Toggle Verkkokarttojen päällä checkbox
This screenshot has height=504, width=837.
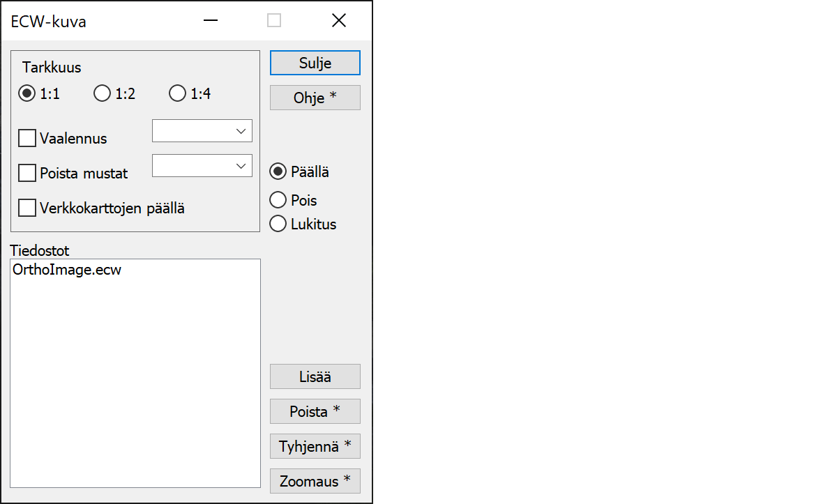(x=27, y=208)
